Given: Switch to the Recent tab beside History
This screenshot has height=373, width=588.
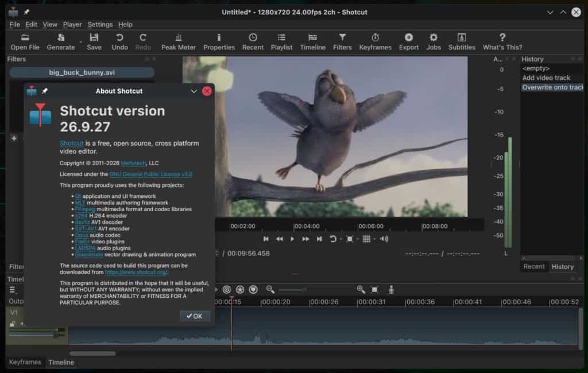Looking at the screenshot, I should [534, 266].
